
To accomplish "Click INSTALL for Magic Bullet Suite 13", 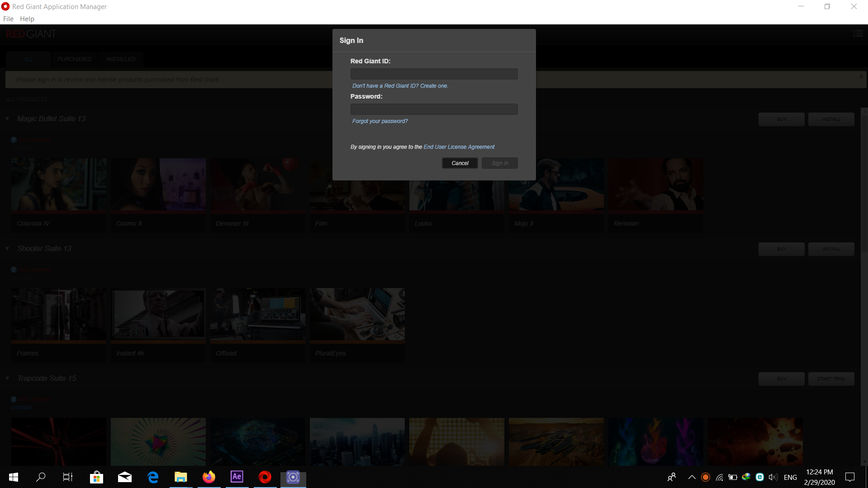I will tap(831, 119).
